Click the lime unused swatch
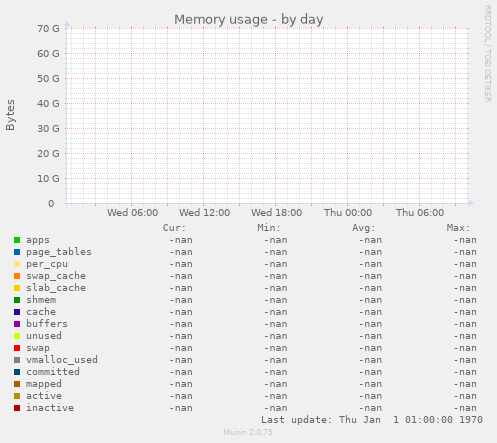497x443 pixels. [17, 336]
